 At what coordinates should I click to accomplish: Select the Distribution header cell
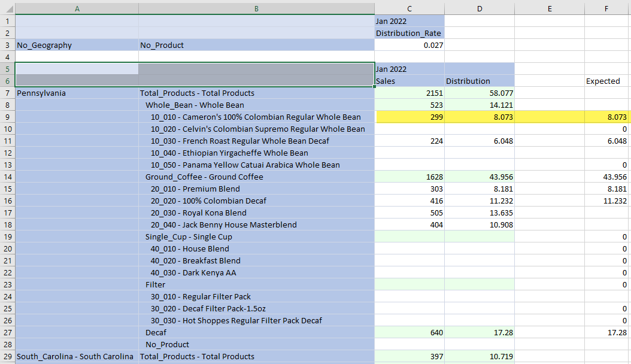480,81
